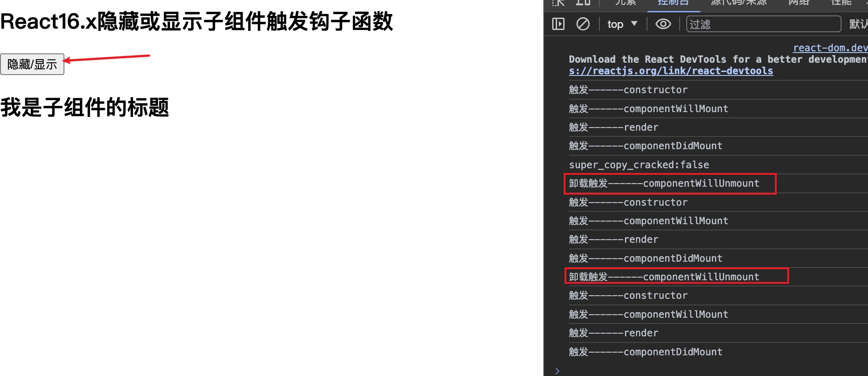Click the eye live expression icon
This screenshot has width=868, height=376.
pyautogui.click(x=663, y=24)
